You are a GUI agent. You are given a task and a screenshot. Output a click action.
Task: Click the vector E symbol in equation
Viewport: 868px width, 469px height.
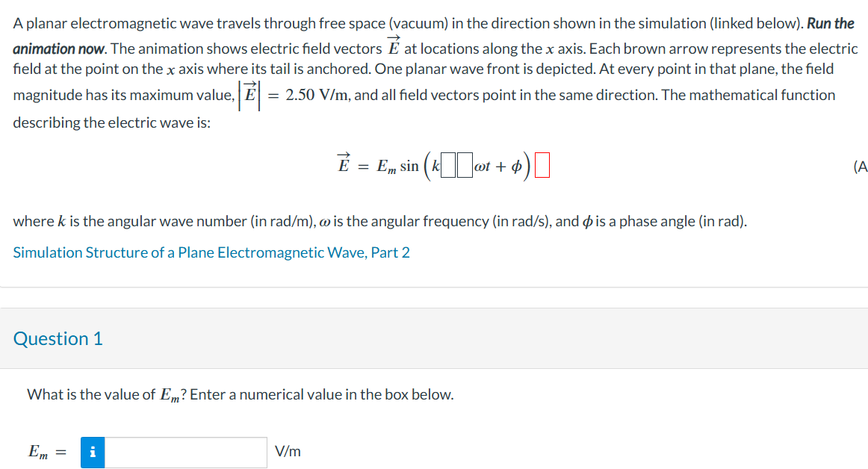point(343,165)
